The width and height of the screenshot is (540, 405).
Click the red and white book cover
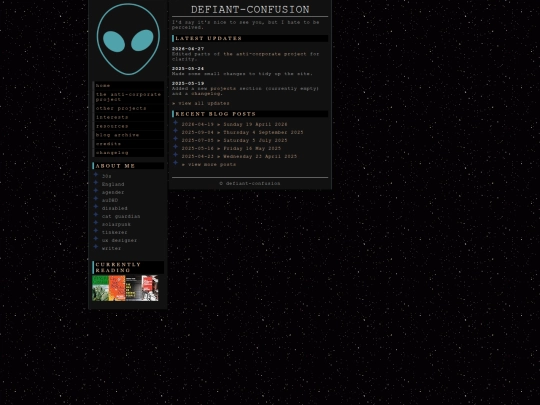click(150, 288)
